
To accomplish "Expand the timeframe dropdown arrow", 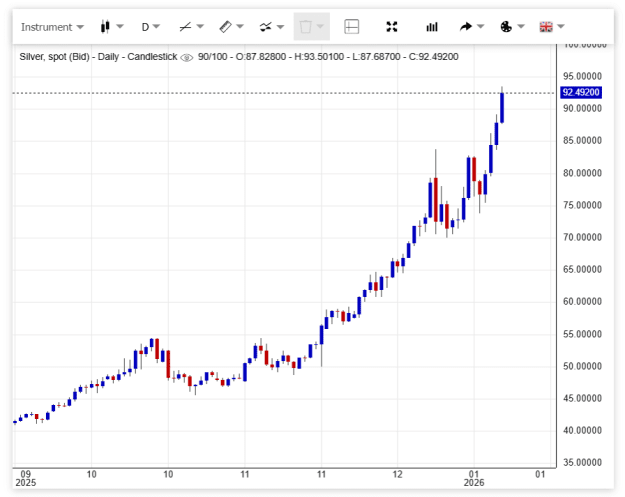I will click(156, 27).
